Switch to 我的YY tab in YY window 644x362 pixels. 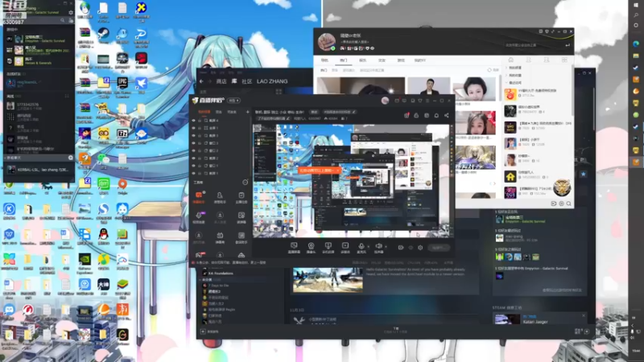click(419, 60)
